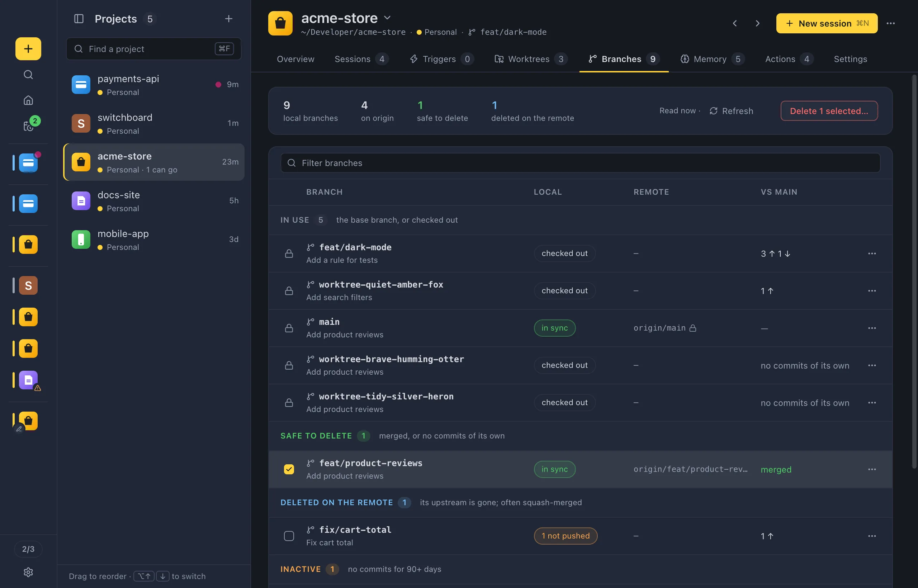Open more options for worktree-quiet-amber-fox
Viewport: 918px width, 588px height.
tap(872, 291)
